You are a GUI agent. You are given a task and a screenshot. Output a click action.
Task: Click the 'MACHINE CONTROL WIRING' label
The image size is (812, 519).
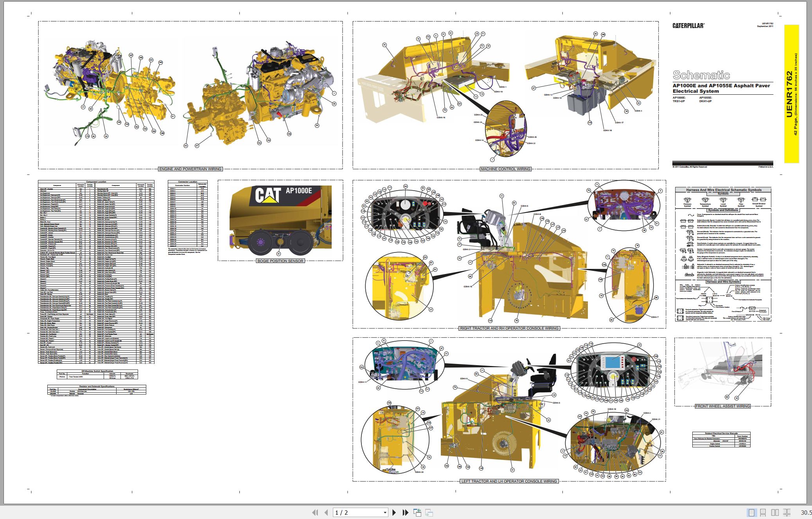pos(505,169)
